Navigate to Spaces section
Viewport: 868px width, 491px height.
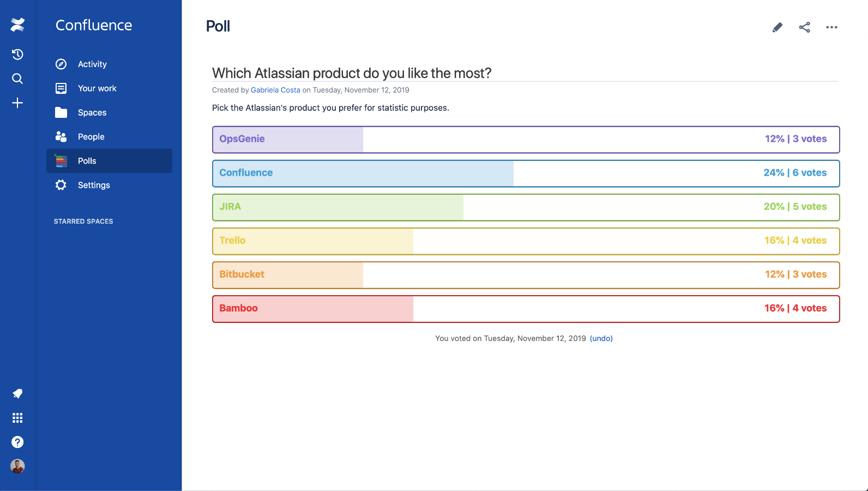[x=92, y=112]
